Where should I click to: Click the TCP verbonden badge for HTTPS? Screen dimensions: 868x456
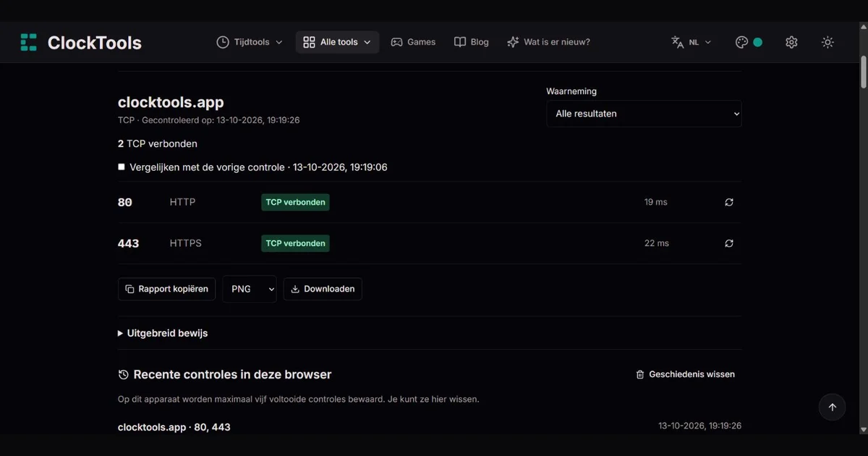295,243
